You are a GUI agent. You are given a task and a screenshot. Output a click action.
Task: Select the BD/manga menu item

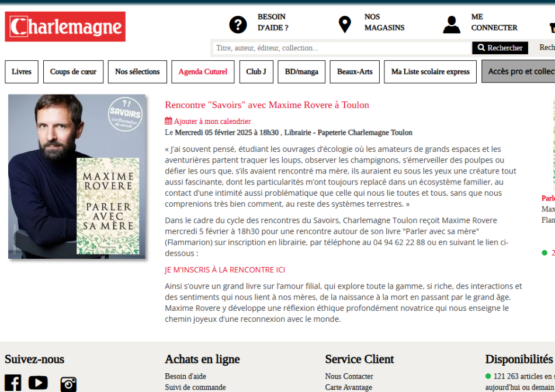coord(301,72)
